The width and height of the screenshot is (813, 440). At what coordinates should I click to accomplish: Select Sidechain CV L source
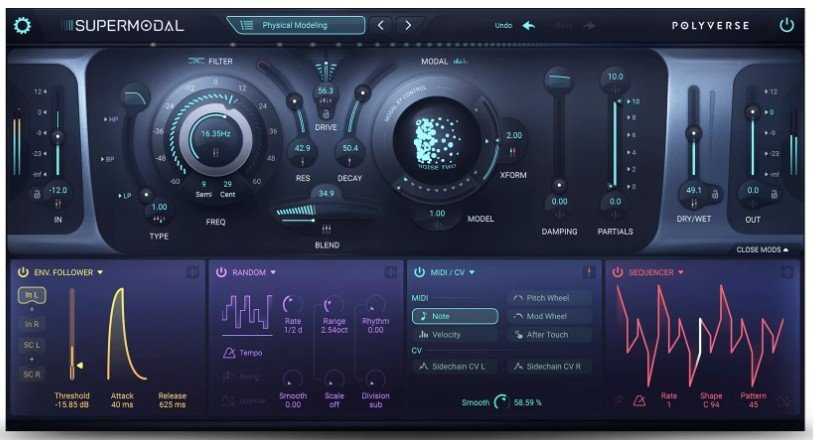coord(455,366)
